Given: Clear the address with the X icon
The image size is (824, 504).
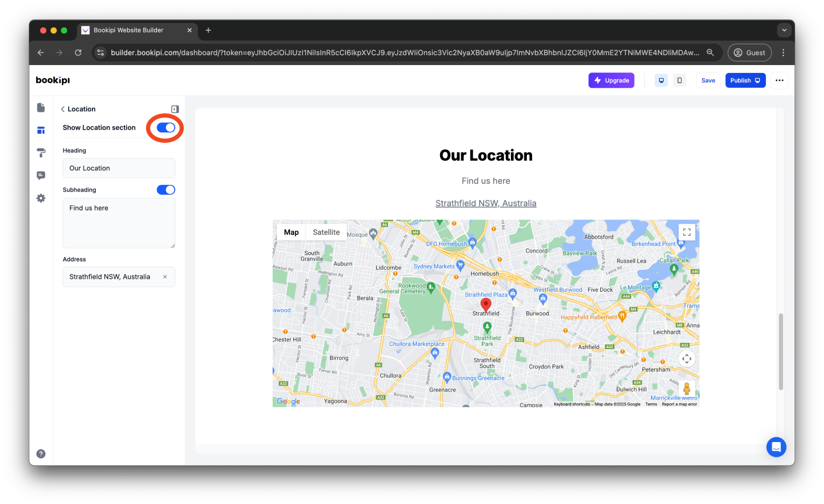Looking at the screenshot, I should (x=165, y=277).
